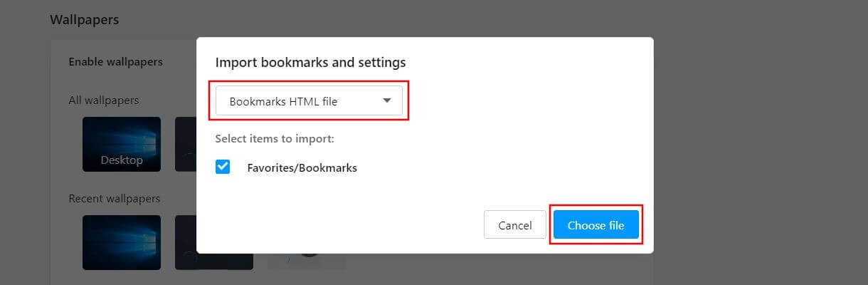Click the Enable wallpapers label
Screen dimensions: 868x285
115,62
